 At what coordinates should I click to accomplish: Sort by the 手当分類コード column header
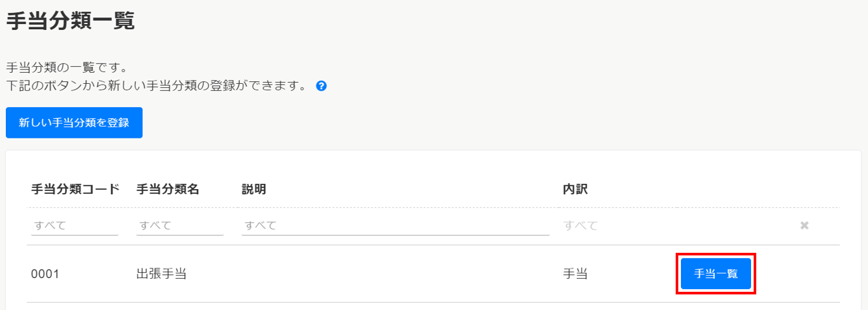tap(75, 189)
